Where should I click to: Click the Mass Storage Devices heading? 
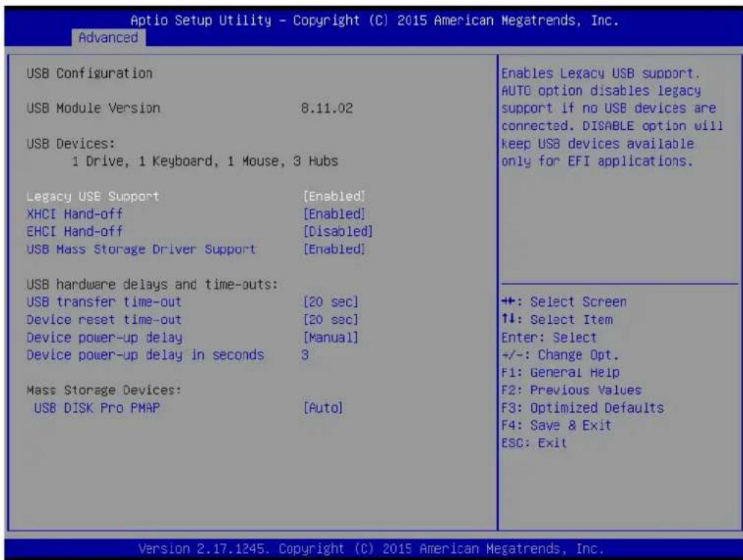pyautogui.click(x=104, y=390)
